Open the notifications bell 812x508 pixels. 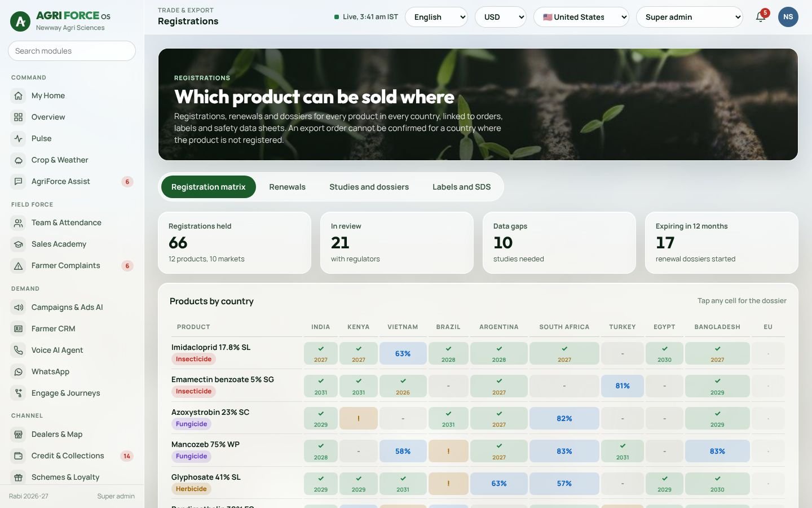click(761, 17)
